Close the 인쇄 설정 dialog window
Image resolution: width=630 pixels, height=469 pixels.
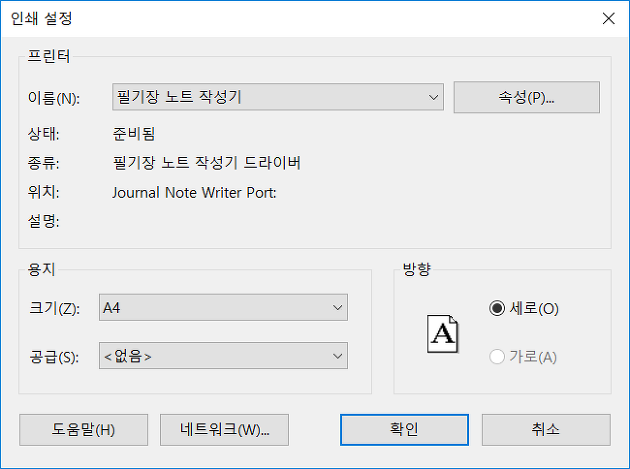point(609,18)
